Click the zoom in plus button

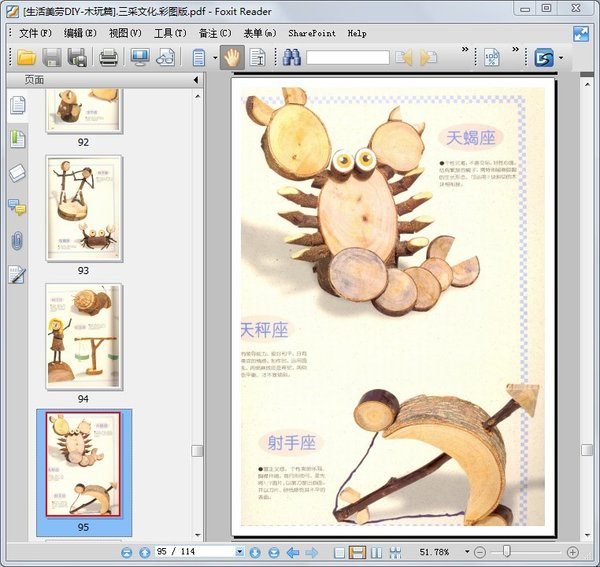pyautogui.click(x=573, y=552)
